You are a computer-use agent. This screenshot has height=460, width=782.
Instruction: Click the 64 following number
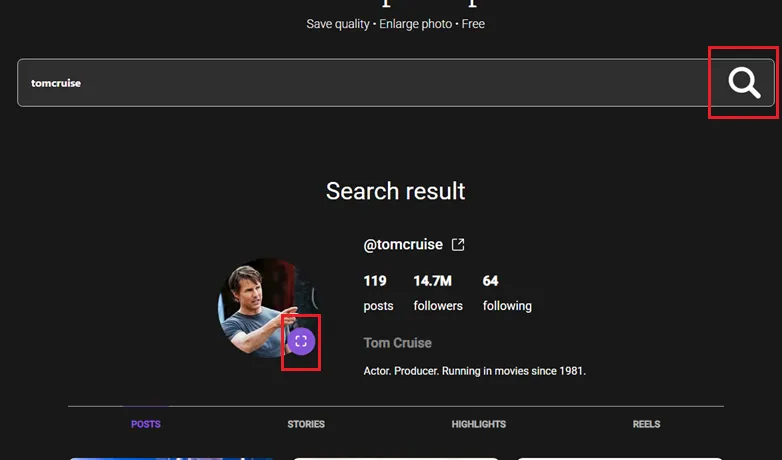click(490, 281)
